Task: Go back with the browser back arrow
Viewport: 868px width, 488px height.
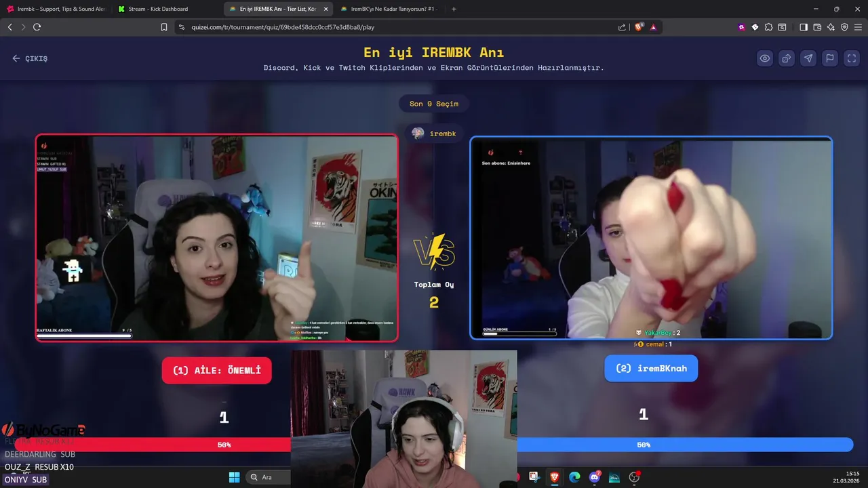Action: pyautogui.click(x=9, y=27)
